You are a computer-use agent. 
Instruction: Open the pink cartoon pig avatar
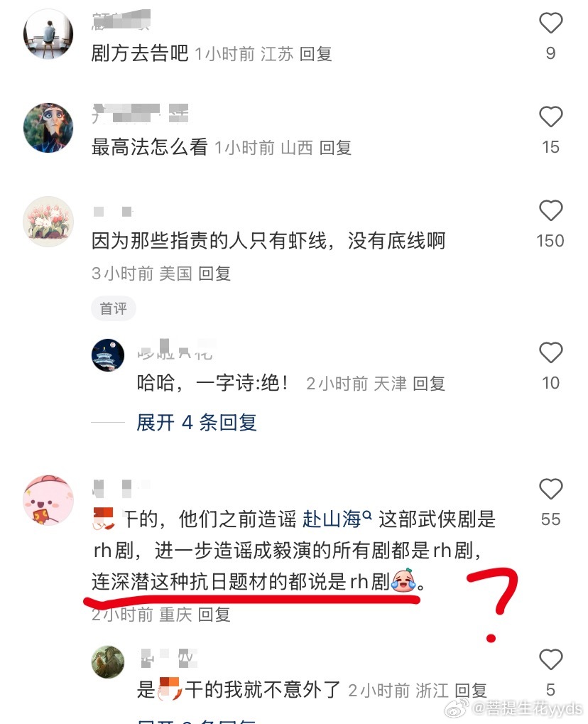pyautogui.click(x=48, y=500)
